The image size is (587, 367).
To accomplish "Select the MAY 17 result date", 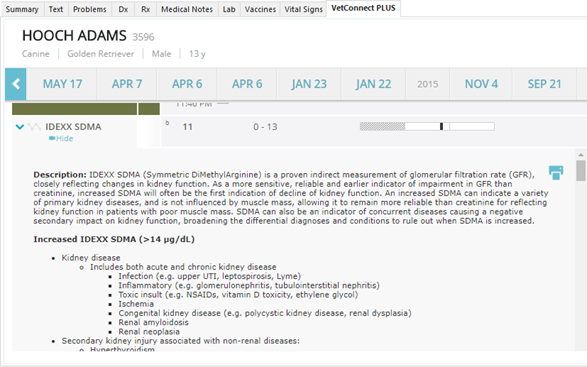I will pos(62,84).
